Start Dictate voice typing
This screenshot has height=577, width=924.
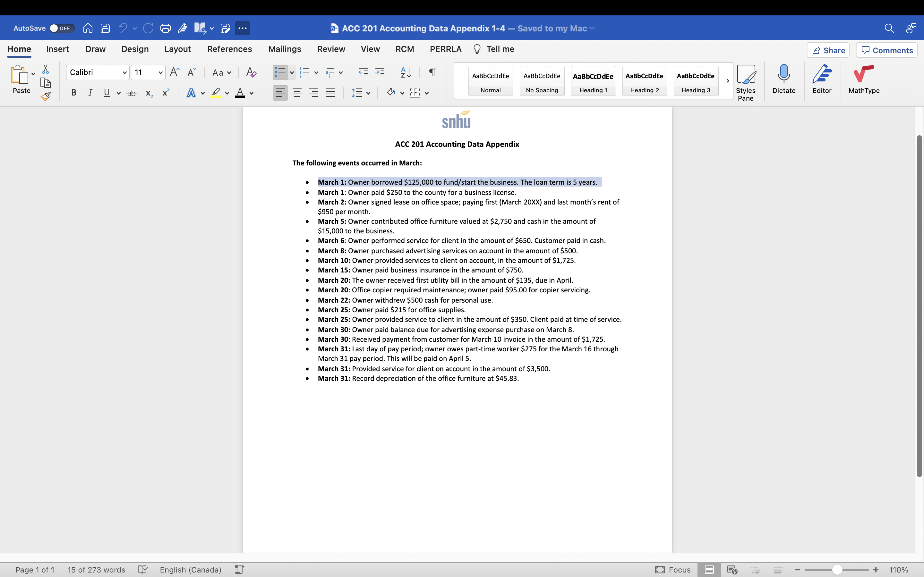(783, 80)
